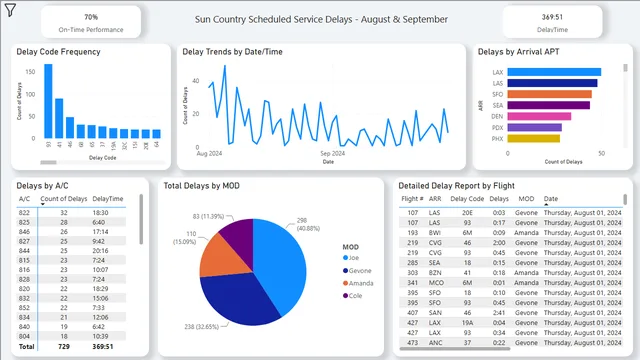This screenshot has height=360, width=640.
Task: Click the Detailed Delay Report horizontal scrollbar
Action: (x=455, y=349)
